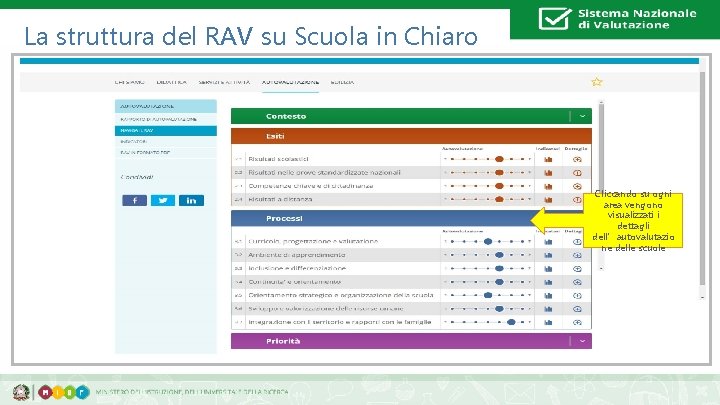Open indicators chart for Competenze chiave e di cittadinanza
720x405 pixels.
[x=548, y=186]
